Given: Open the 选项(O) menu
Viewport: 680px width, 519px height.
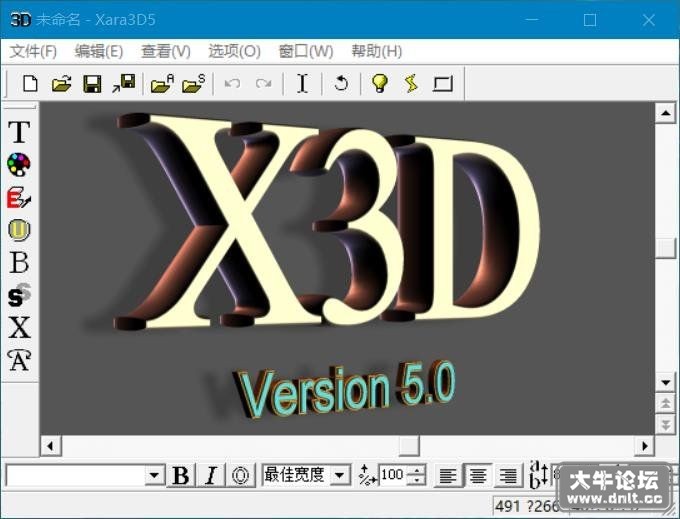Looking at the screenshot, I should click(234, 51).
